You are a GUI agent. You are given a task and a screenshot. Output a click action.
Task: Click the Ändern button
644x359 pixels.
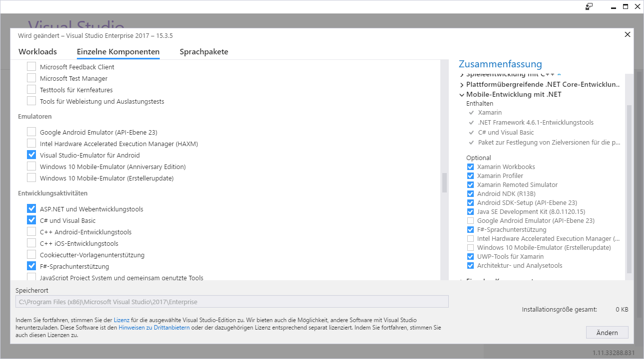(607, 333)
